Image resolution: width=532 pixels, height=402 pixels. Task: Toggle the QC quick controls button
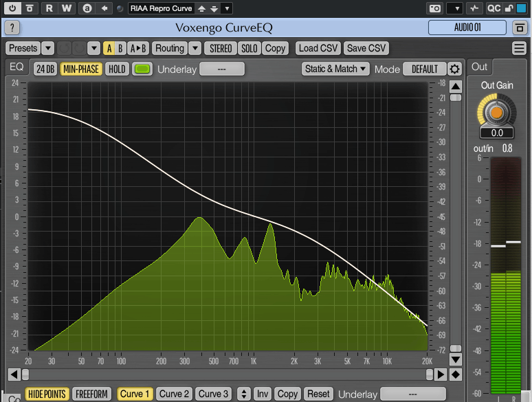point(494,8)
